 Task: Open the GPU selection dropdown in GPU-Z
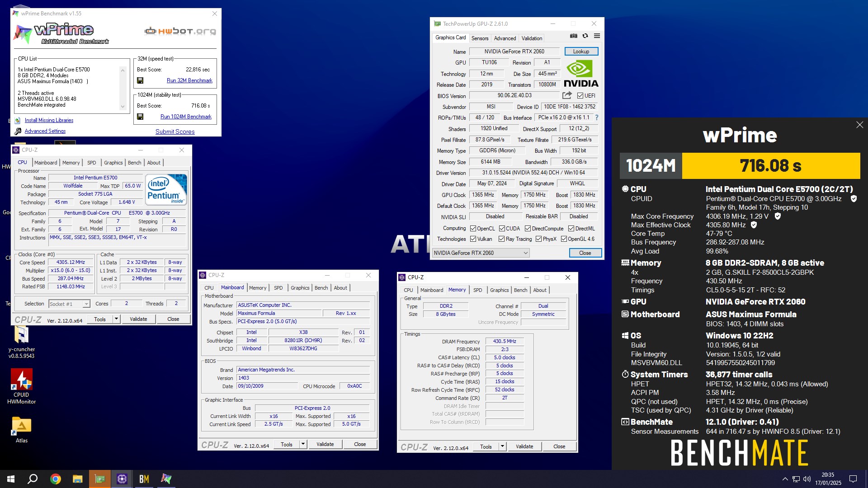[x=481, y=253]
